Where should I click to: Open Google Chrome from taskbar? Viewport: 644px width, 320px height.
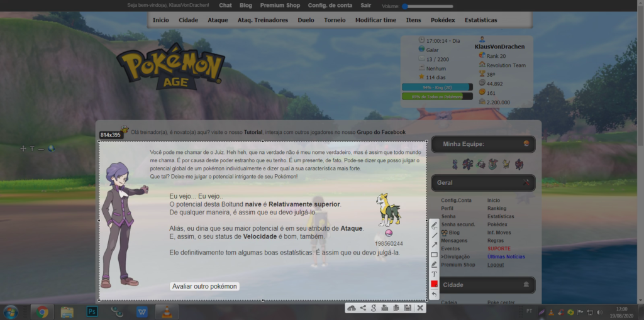[x=42, y=312]
